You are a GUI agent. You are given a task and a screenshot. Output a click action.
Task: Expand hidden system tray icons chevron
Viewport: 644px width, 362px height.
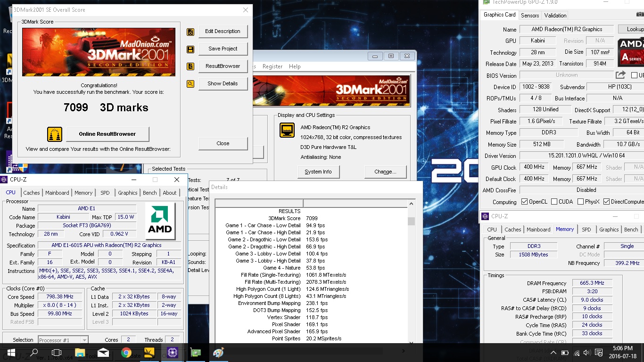click(553, 353)
